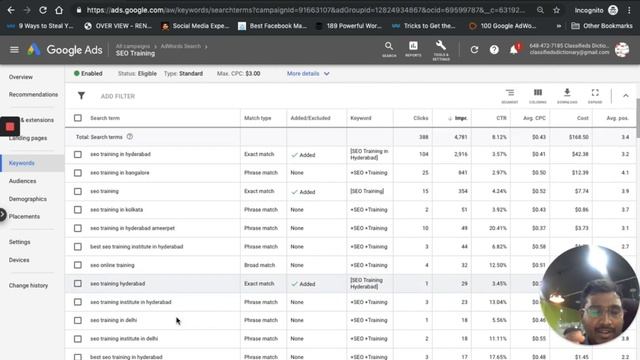
Task: Open the account profile avatar
Action: [622, 49]
